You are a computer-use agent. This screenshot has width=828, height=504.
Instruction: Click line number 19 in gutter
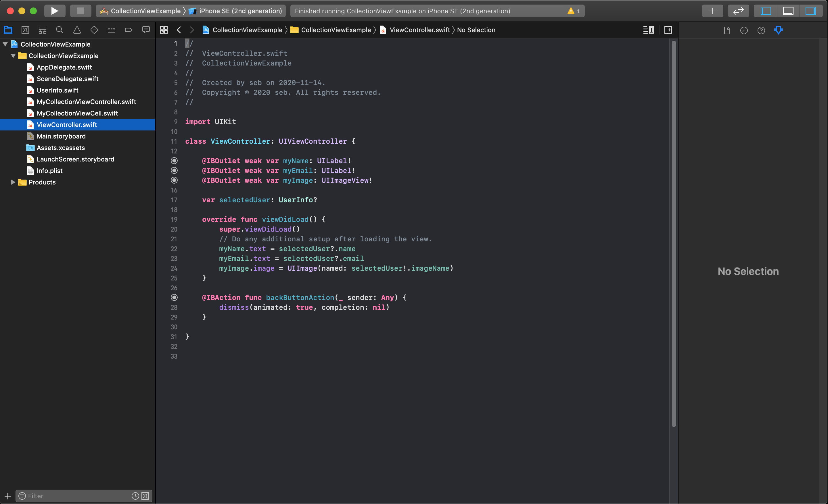tap(174, 219)
